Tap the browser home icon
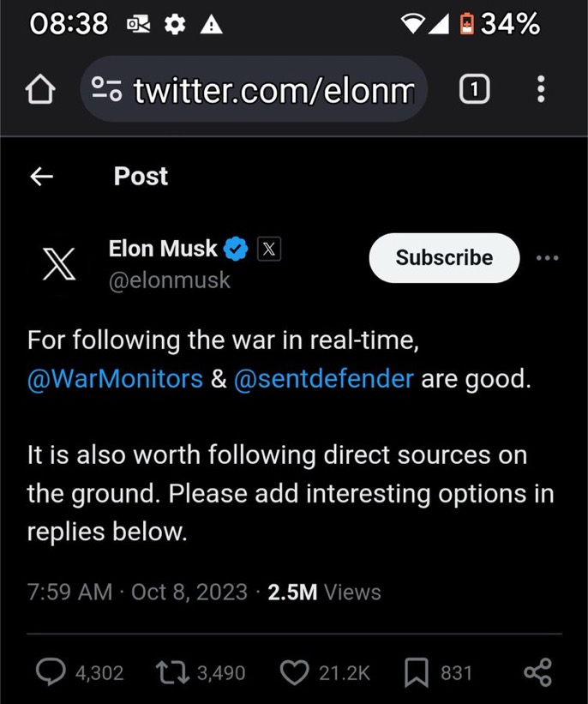Viewport: 588px width, 704px height. 40,90
